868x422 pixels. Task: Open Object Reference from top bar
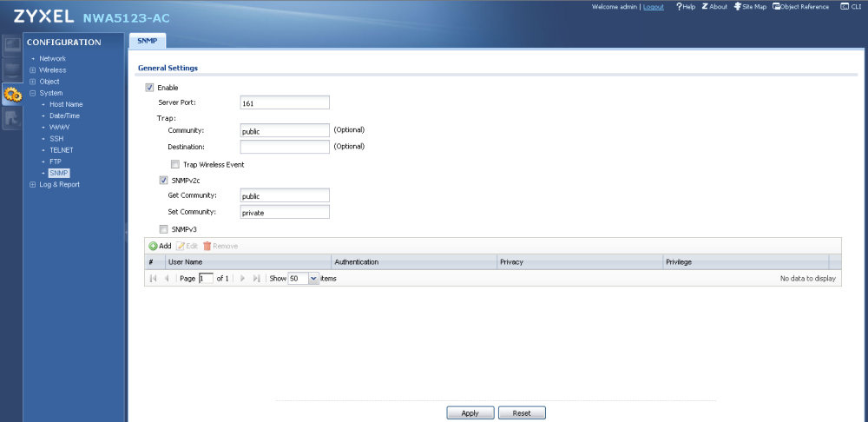(x=801, y=7)
